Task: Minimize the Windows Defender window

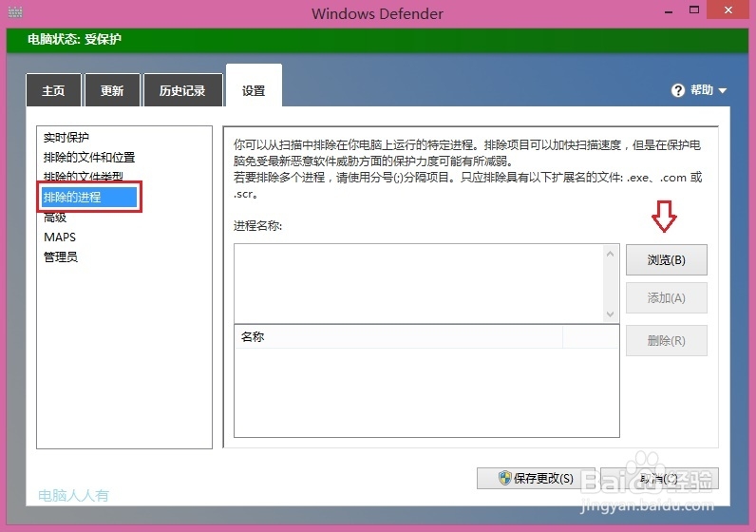Action: click(669, 11)
